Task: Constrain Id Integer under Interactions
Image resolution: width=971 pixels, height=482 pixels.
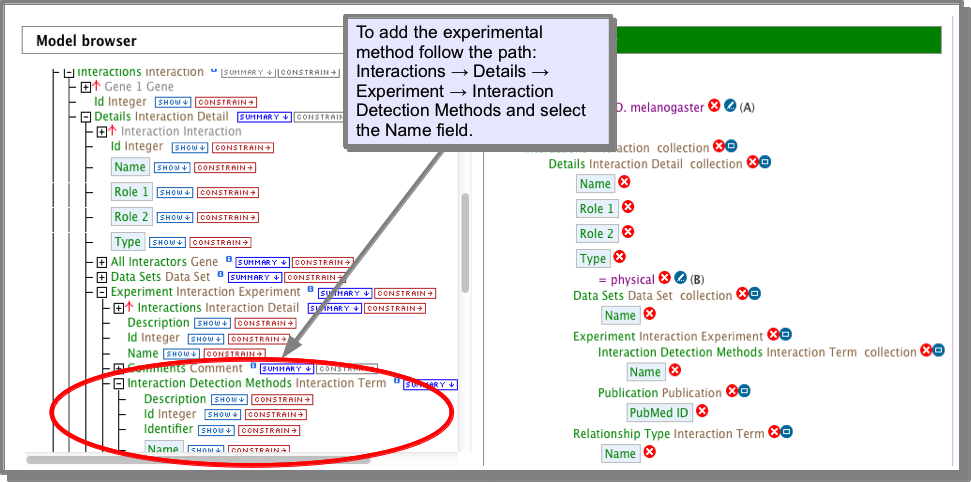Action: point(226,102)
